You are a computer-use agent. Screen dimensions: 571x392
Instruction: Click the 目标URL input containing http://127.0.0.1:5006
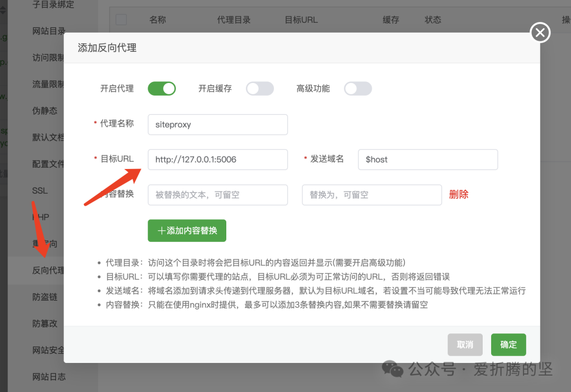pos(217,160)
